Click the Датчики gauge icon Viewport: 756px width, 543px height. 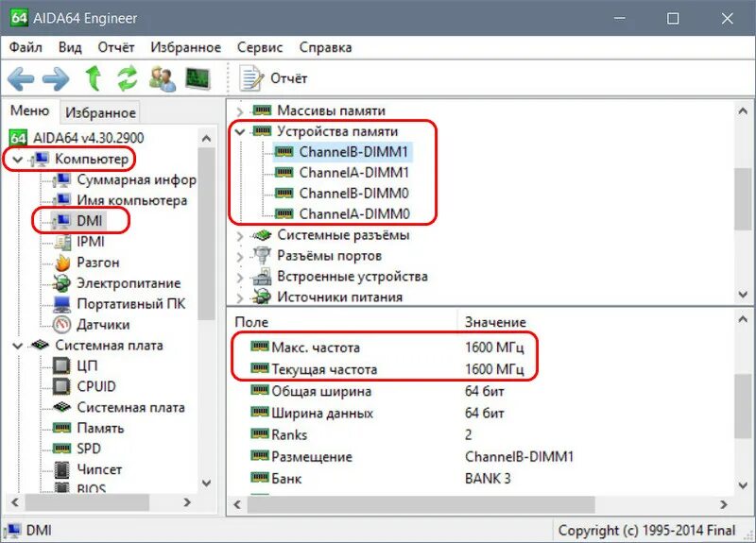tap(62, 325)
